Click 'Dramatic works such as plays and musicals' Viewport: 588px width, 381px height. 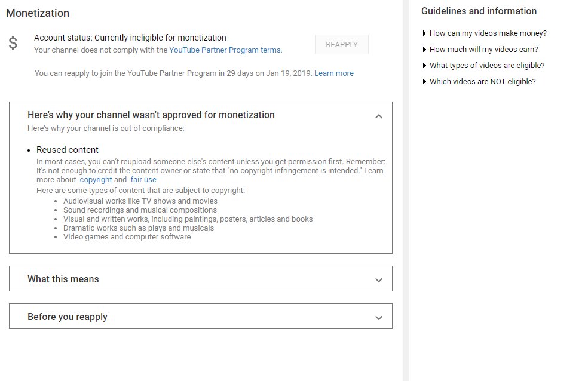(x=139, y=228)
